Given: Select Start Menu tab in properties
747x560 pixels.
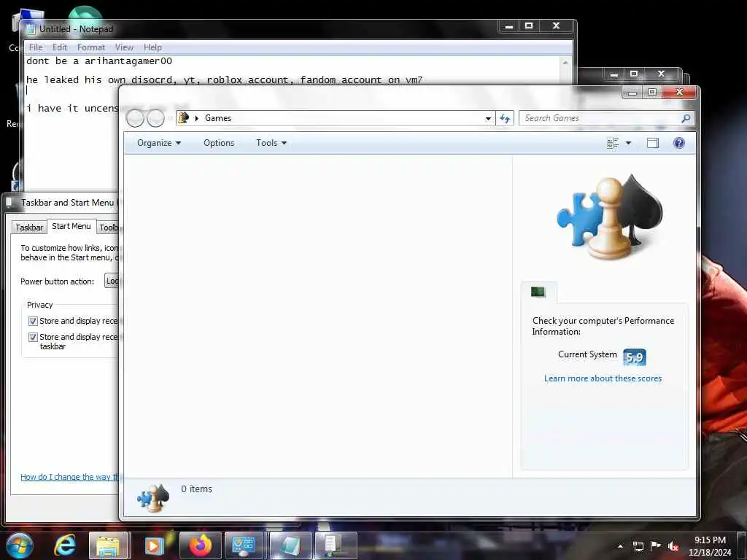Looking at the screenshot, I should click(x=71, y=226).
